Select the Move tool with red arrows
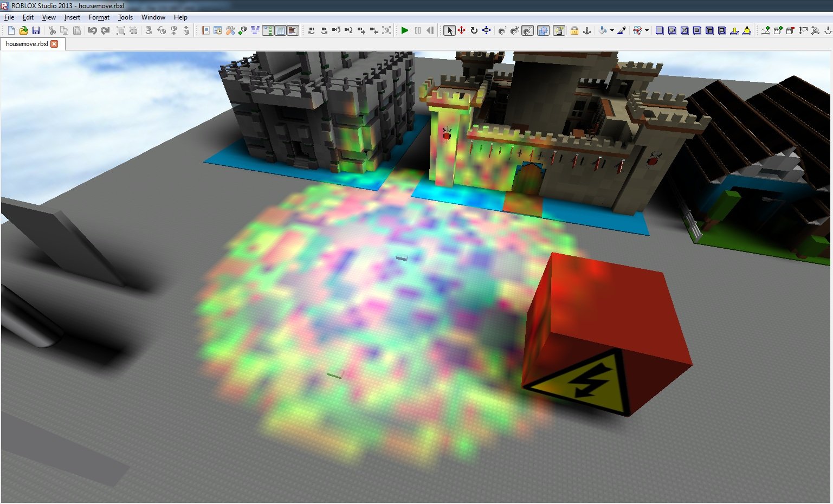This screenshot has height=504, width=833. pos(462,30)
